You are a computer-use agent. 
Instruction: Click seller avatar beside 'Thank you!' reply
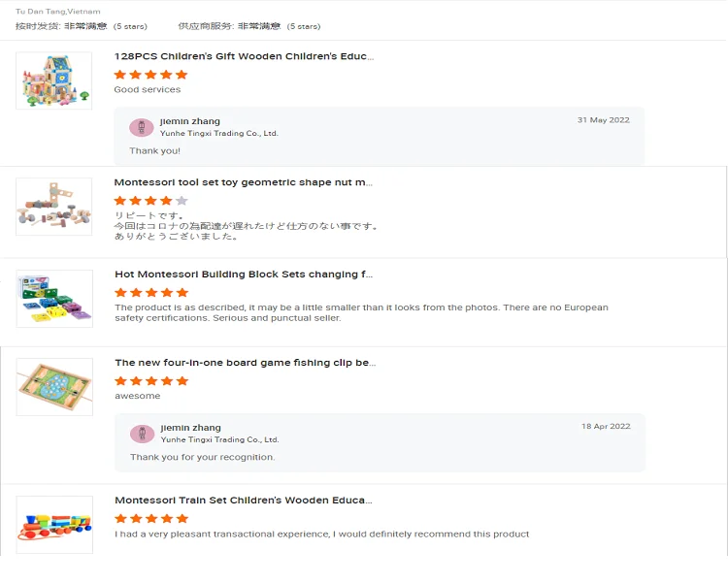point(142,127)
